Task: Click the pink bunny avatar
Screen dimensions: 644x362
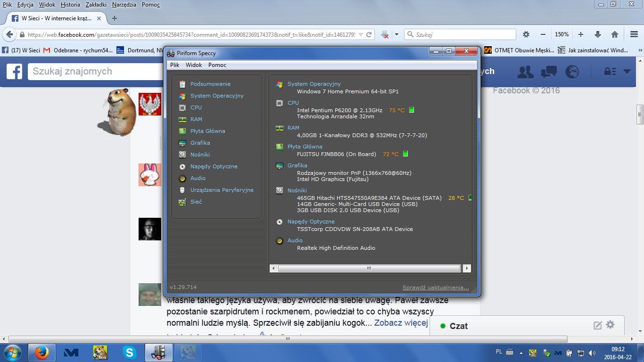Action: point(150,174)
